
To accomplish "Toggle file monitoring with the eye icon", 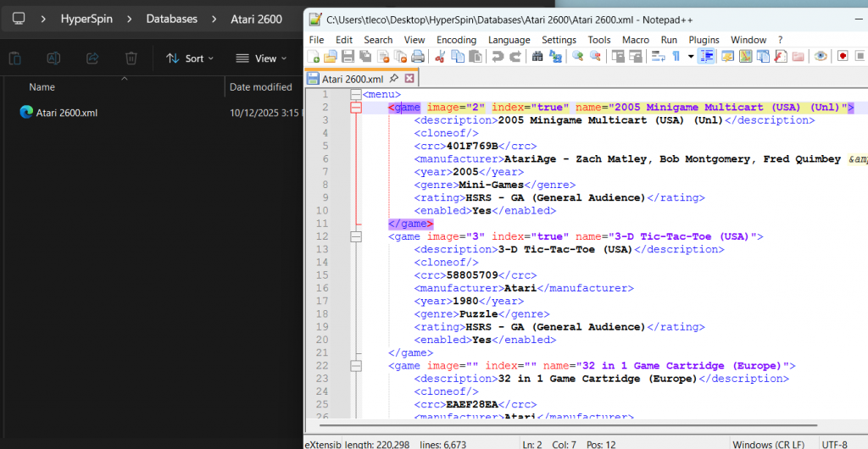I will pyautogui.click(x=821, y=57).
